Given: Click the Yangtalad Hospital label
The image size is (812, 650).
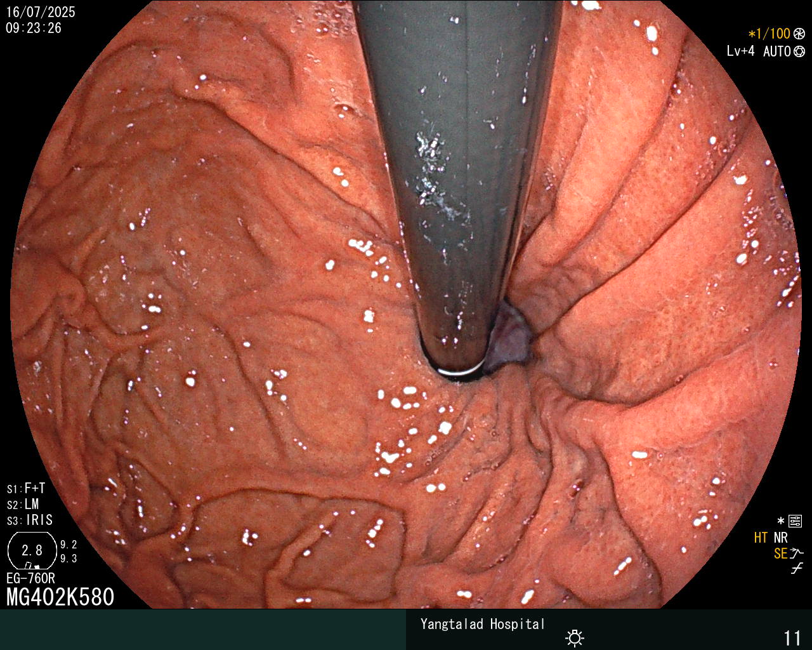Looking at the screenshot, I should [483, 624].
